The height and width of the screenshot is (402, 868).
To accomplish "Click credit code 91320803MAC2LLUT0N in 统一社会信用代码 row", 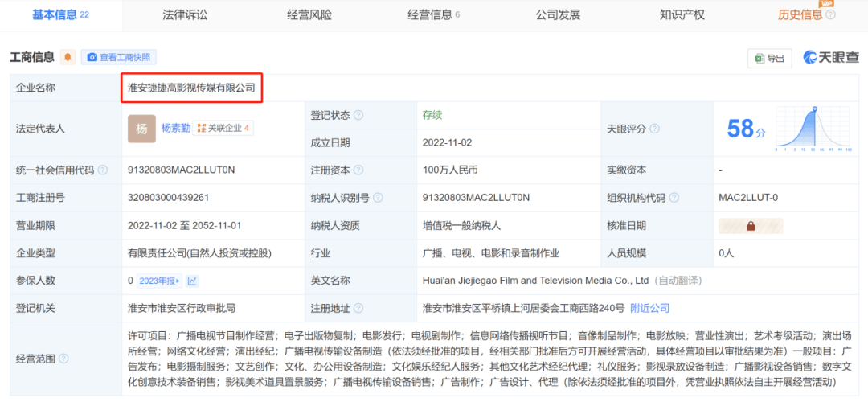I will click(182, 170).
